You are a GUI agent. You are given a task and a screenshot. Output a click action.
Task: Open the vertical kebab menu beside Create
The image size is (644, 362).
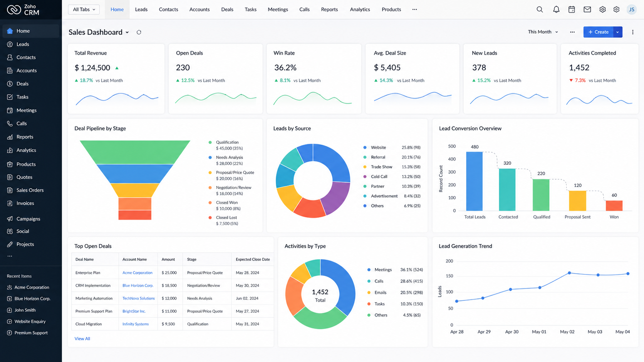point(633,32)
